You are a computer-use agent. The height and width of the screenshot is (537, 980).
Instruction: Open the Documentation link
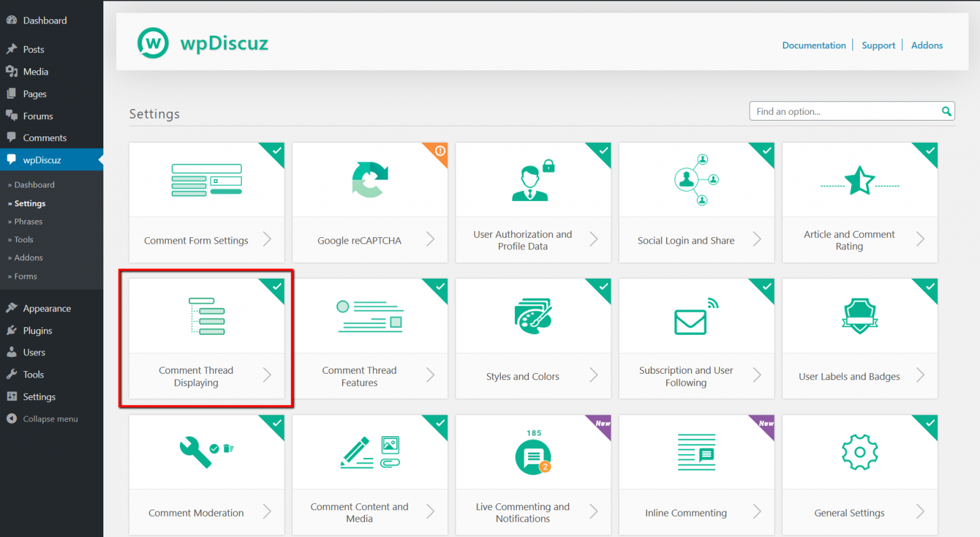pyautogui.click(x=814, y=45)
